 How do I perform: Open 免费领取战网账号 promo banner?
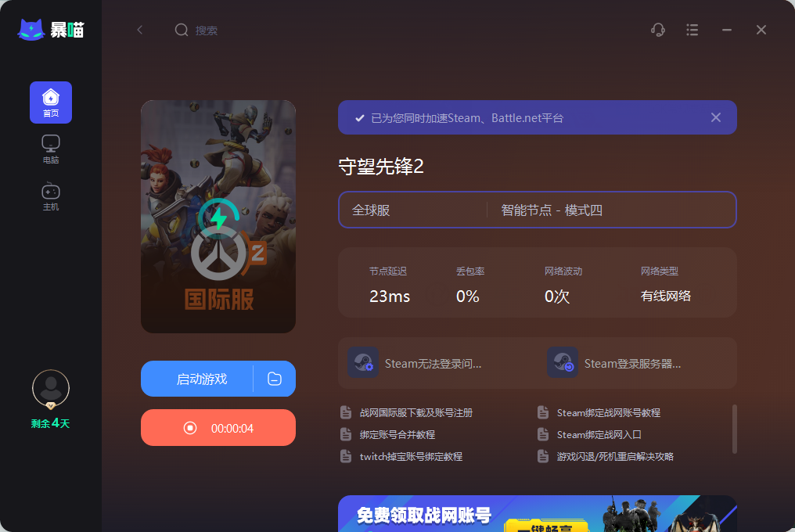[537, 514]
